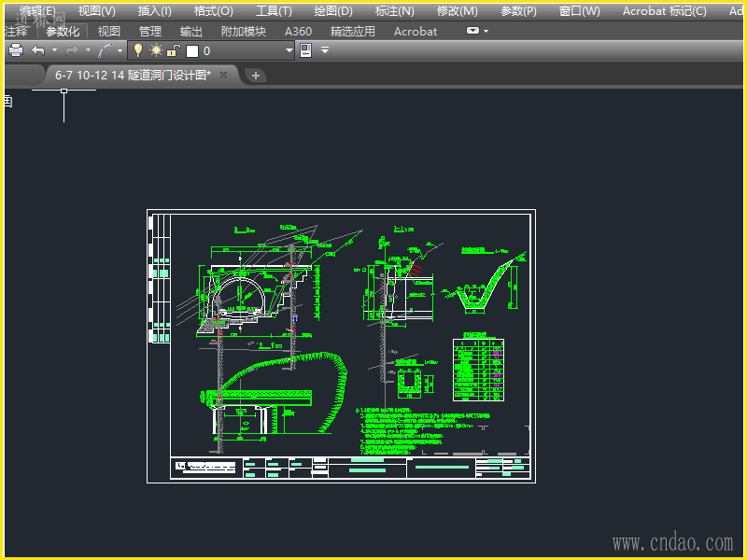This screenshot has height=560, width=747.
Task: Switch to the A360 ribbon tab
Action: tap(298, 31)
